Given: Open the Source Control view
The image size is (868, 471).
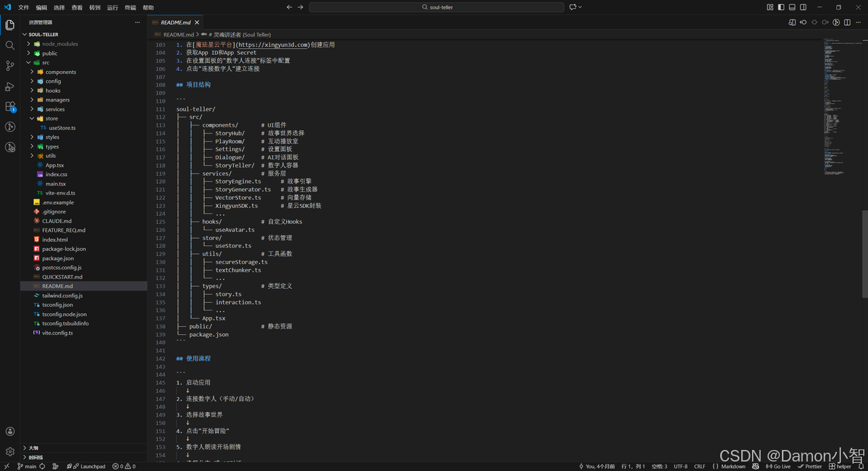Looking at the screenshot, I should tap(10, 66).
